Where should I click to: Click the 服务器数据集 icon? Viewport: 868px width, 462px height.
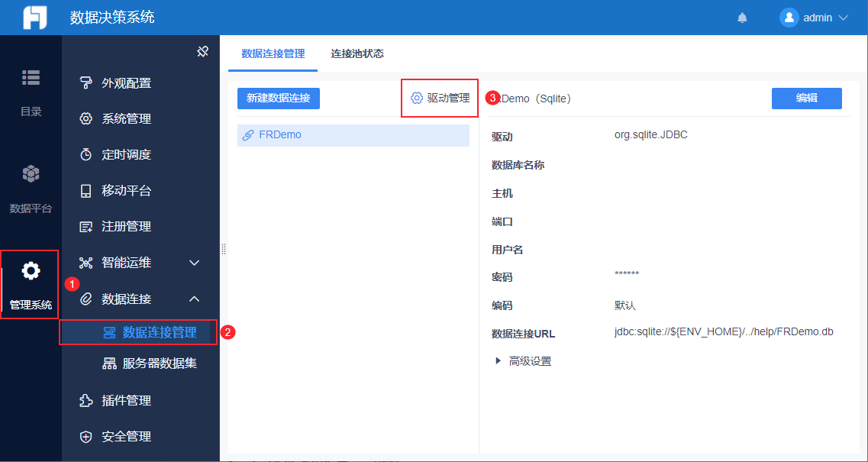pos(109,363)
